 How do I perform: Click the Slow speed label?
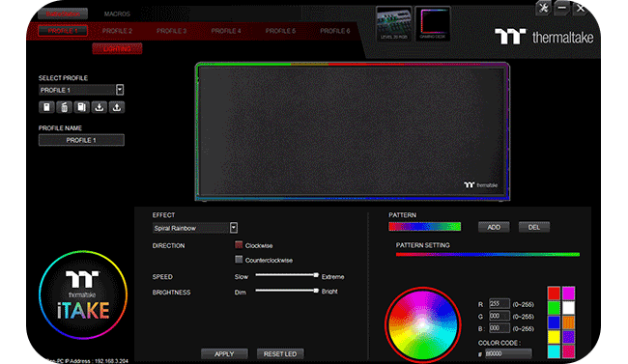(x=242, y=277)
